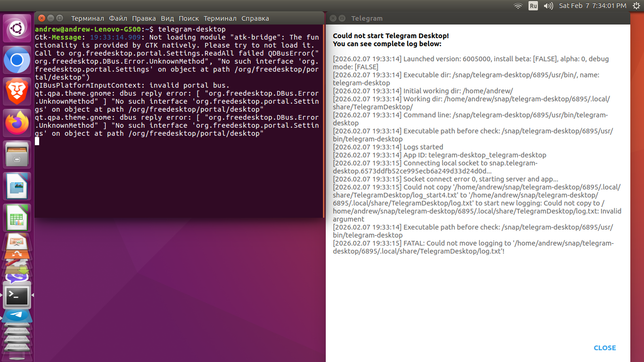Switch to Terminal via launcher icon

17,296
